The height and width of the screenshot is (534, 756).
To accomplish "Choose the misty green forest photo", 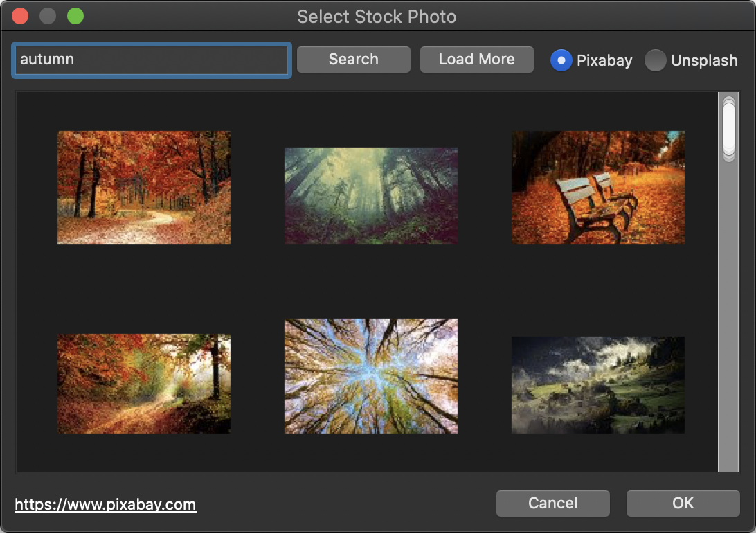I will (371, 195).
